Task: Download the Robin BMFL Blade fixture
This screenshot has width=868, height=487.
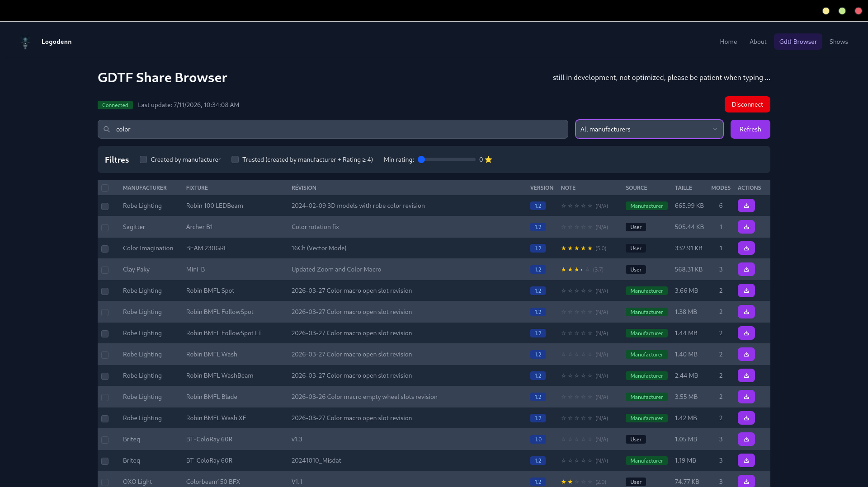Action: click(746, 397)
